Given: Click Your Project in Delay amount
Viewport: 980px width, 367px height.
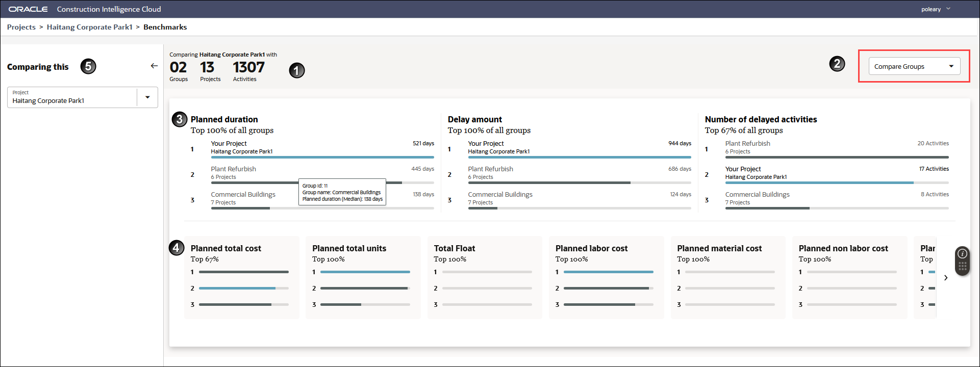Looking at the screenshot, I should (x=486, y=143).
